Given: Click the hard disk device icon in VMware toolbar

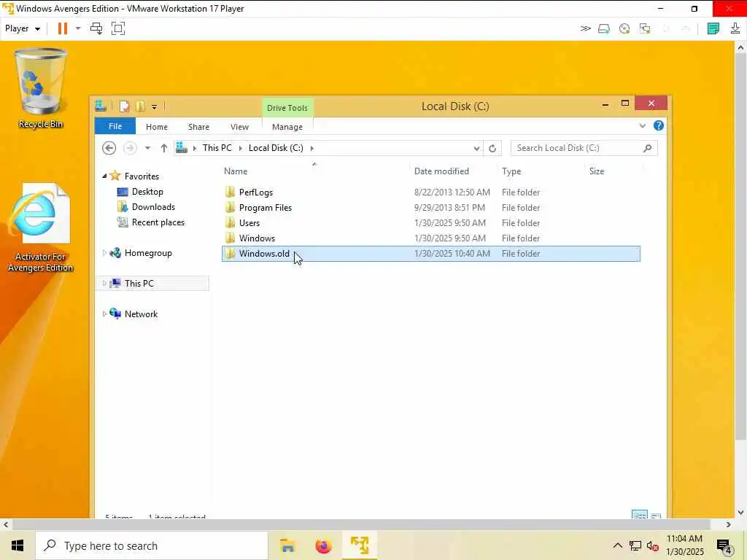Looking at the screenshot, I should pos(604,28).
